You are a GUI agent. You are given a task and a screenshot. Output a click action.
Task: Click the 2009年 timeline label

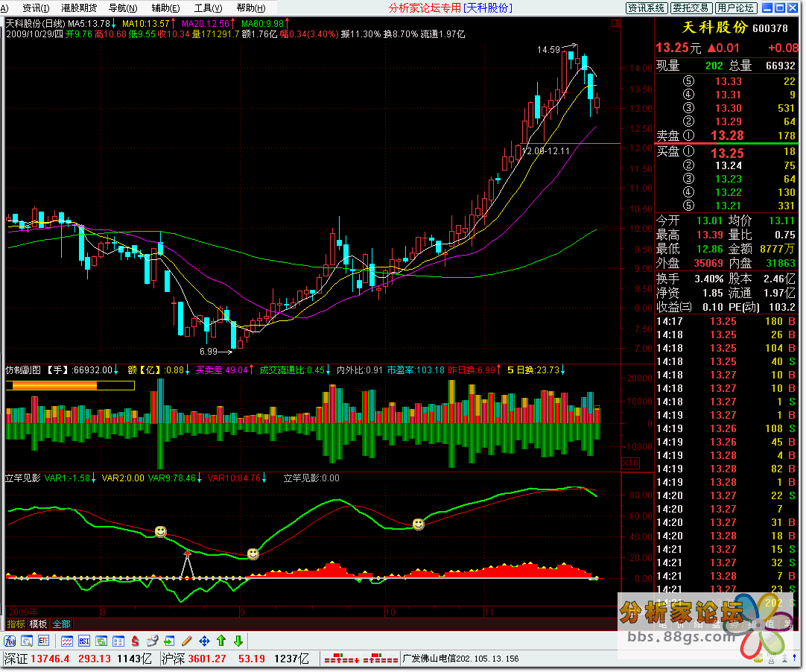click(x=23, y=612)
